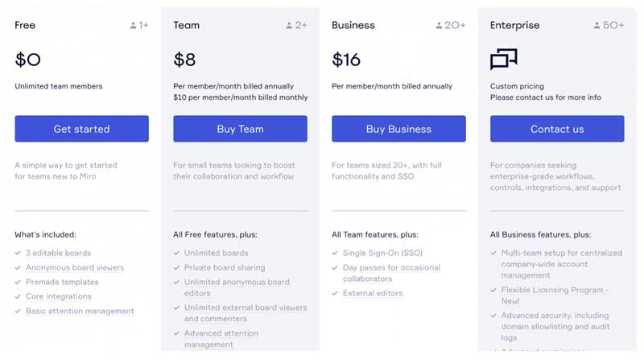Open the Basic attention management link
644x363 pixels.
coord(80,311)
